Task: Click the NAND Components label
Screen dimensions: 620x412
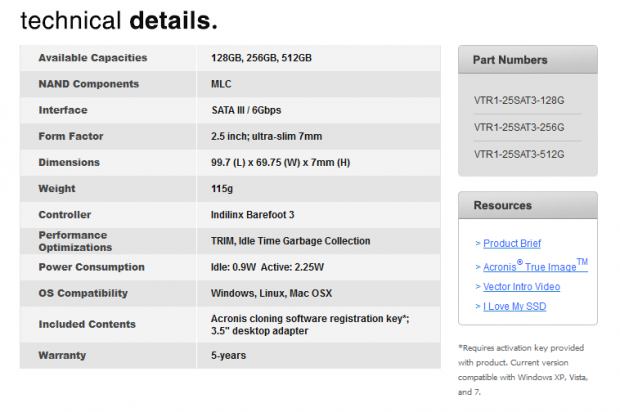Action: pyautogui.click(x=89, y=84)
